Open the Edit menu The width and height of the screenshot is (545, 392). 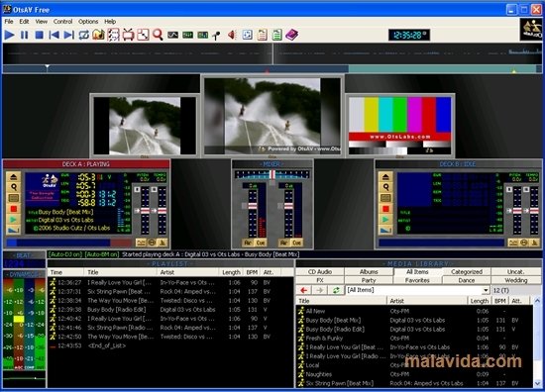click(x=24, y=22)
